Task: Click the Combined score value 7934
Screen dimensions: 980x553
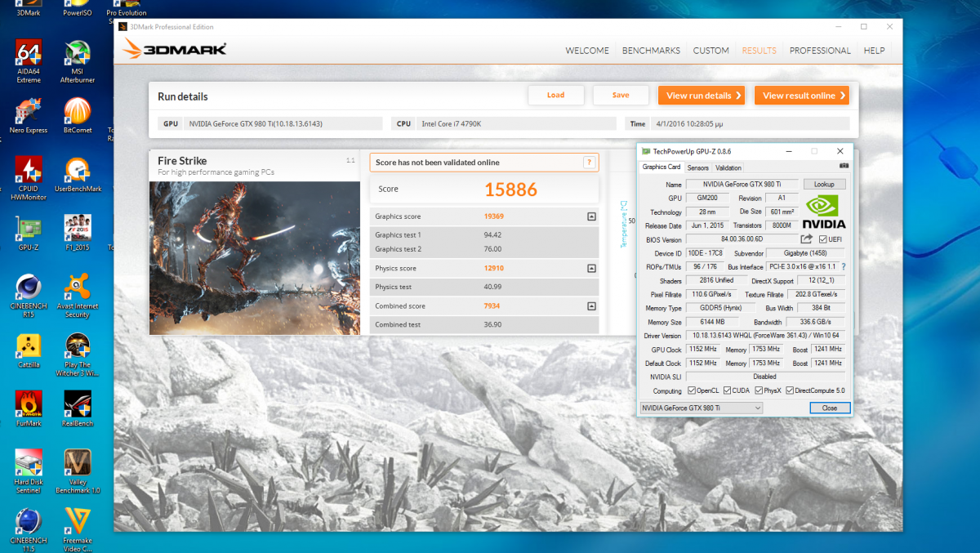Action: (492, 306)
